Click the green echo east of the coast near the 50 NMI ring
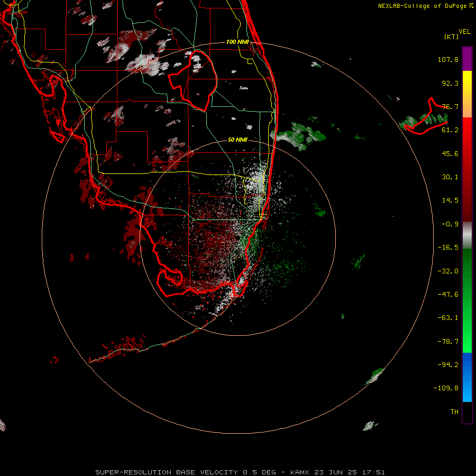The width and height of the screenshot is (476, 476). 298,136
